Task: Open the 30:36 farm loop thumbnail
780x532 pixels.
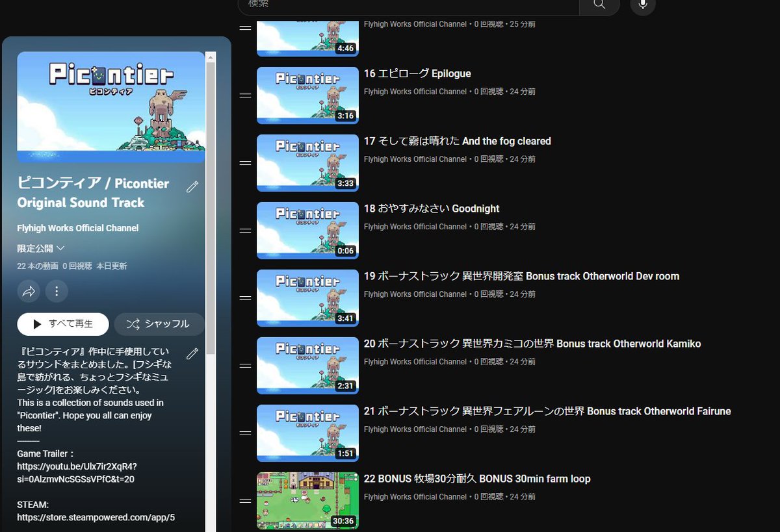Action: click(x=307, y=501)
